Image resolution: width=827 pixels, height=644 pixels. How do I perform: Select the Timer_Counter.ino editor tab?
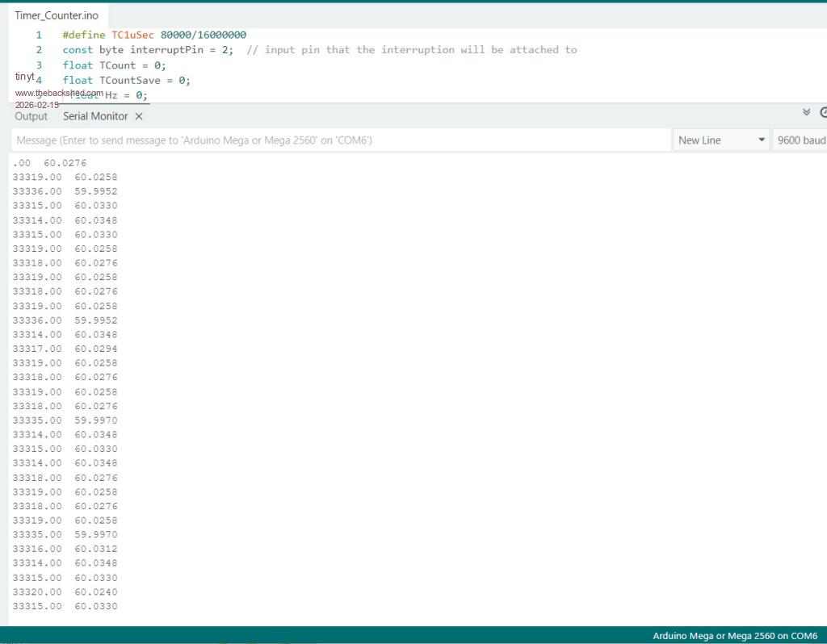(57, 15)
